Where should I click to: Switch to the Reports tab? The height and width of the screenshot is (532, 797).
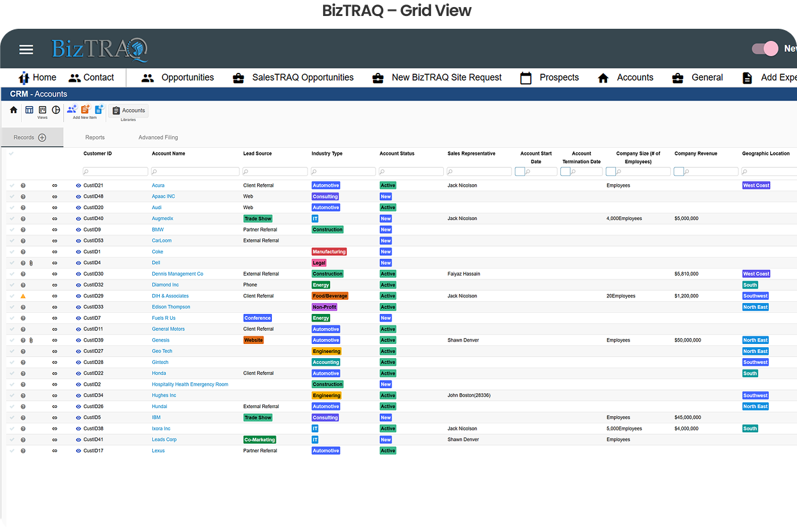click(95, 137)
